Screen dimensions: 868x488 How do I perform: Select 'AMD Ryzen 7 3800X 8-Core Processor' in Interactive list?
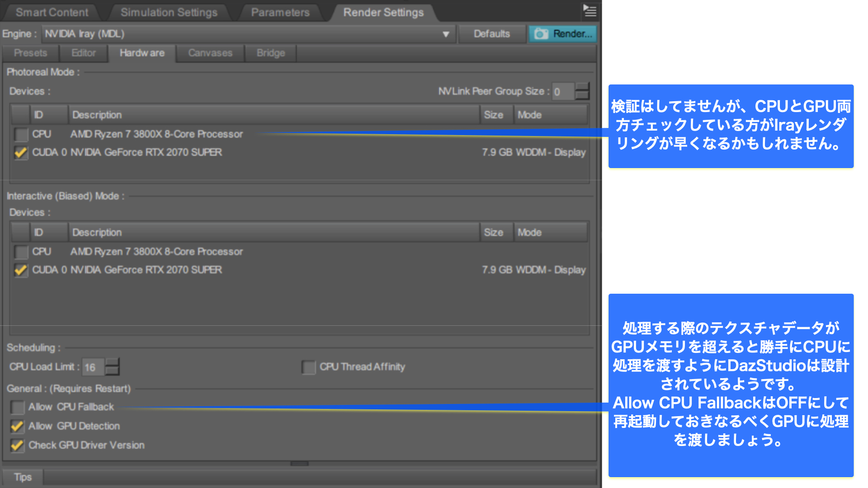point(156,252)
